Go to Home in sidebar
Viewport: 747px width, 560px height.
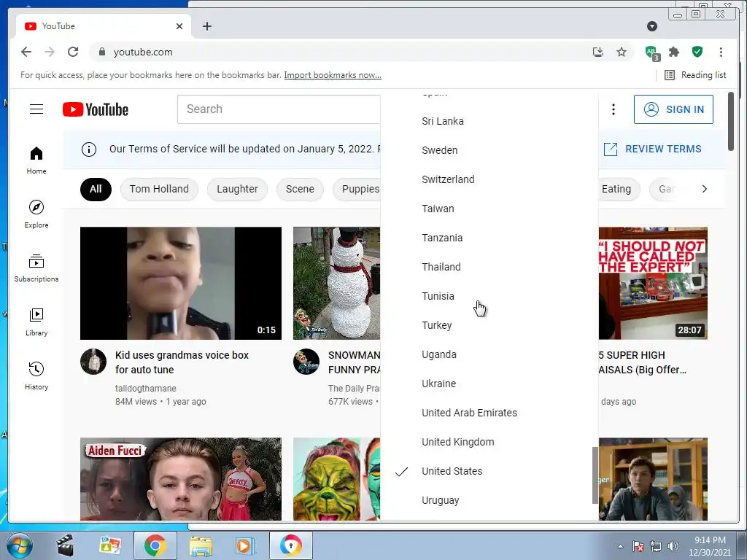coord(36,160)
